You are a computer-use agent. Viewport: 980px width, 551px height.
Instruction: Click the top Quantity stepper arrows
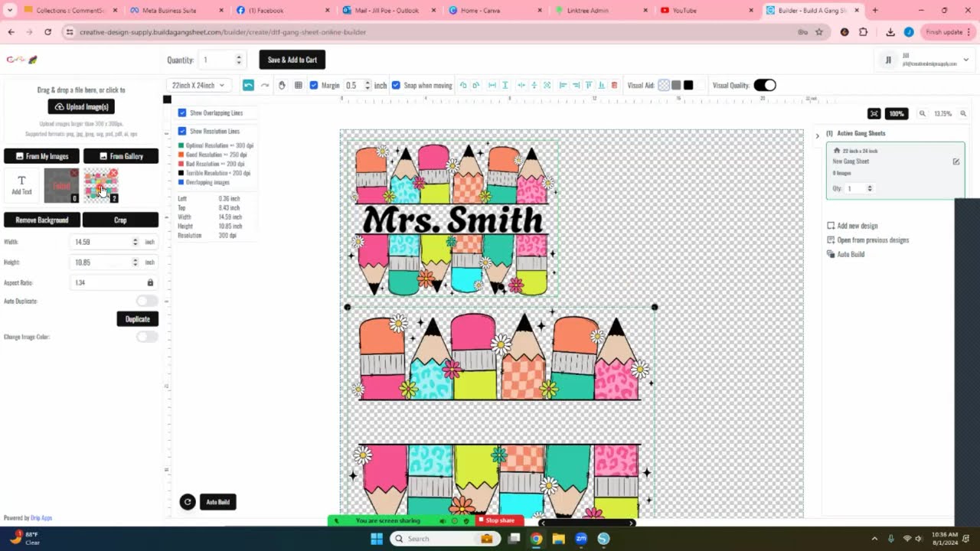coord(239,60)
